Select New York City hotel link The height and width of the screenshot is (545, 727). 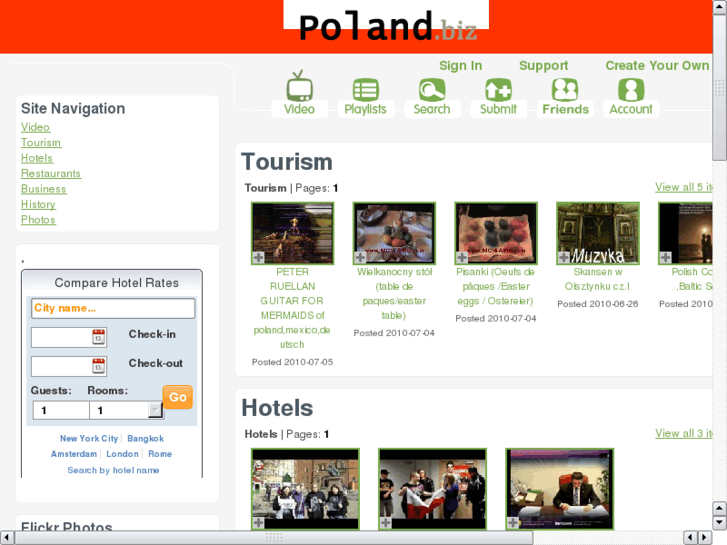pyautogui.click(x=89, y=439)
